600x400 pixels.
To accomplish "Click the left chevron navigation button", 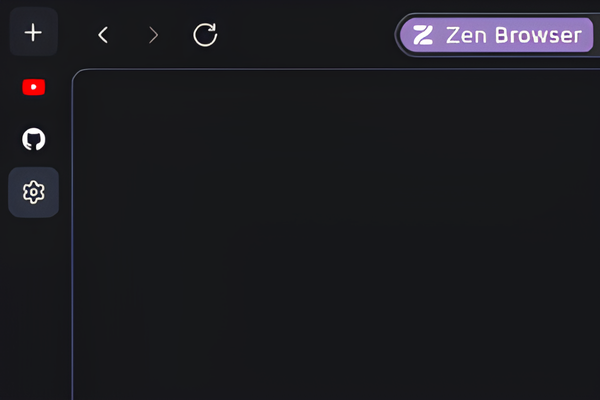I will [103, 35].
